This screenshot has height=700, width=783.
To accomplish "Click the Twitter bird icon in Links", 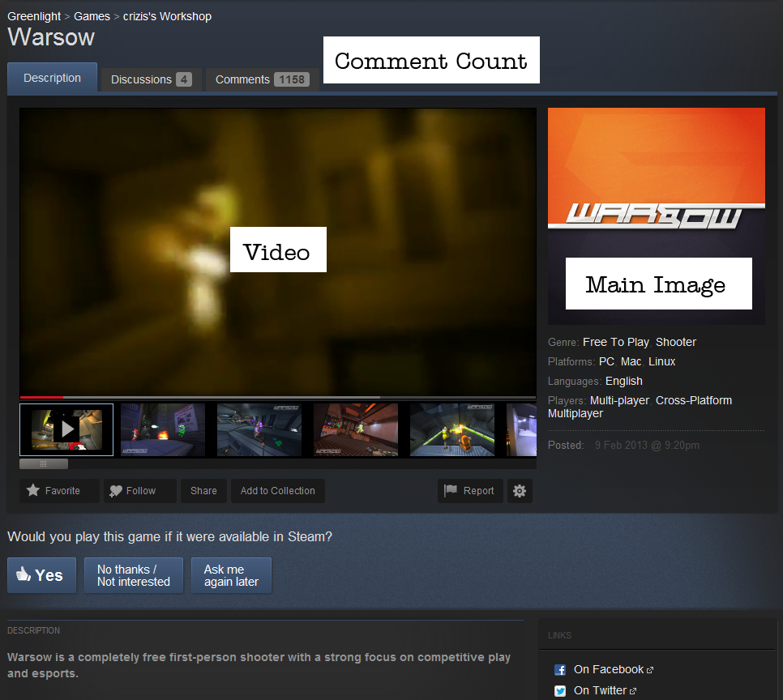I will pos(560,691).
